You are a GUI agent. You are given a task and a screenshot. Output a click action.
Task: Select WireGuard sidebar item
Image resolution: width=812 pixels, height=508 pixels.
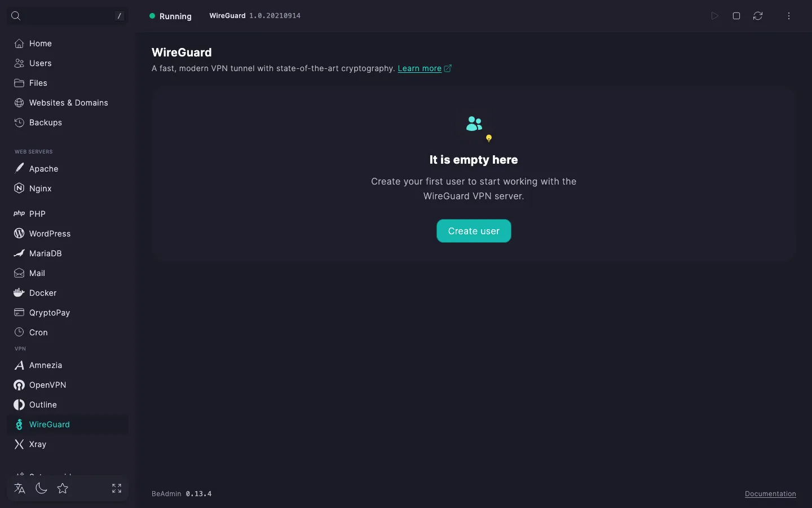point(68,424)
